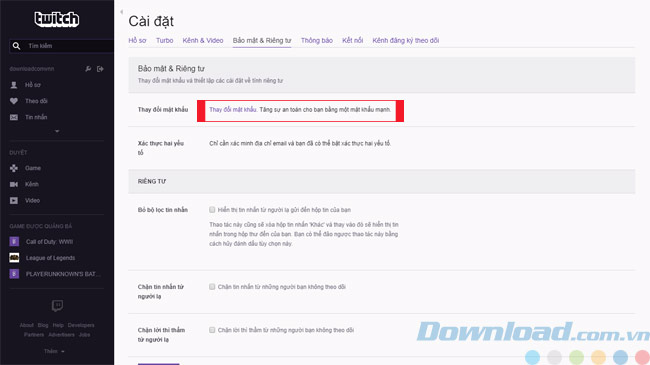Open PLAYERUNKNOWN'S BAT... promoted game
The image size is (650, 365).
(x=63, y=274)
